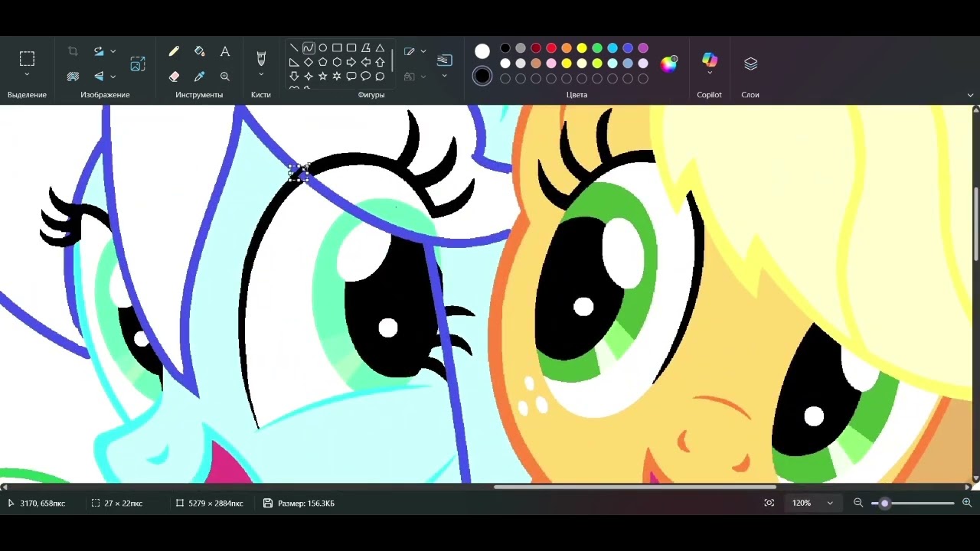Choose the Curve shape

pos(308,47)
